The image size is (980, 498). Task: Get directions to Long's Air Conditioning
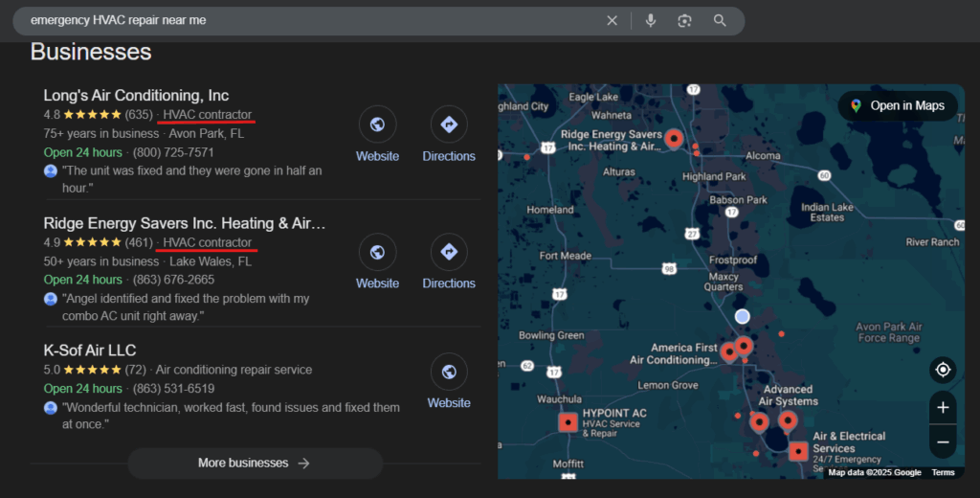tap(449, 124)
